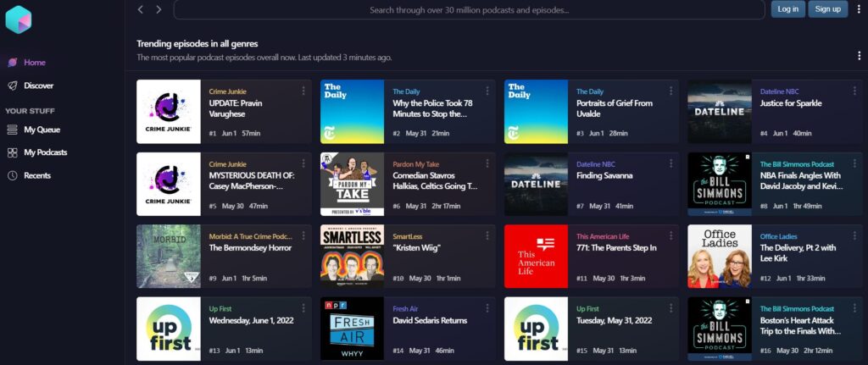Click the My Queue list icon
The width and height of the screenshot is (868, 365).
(12, 130)
